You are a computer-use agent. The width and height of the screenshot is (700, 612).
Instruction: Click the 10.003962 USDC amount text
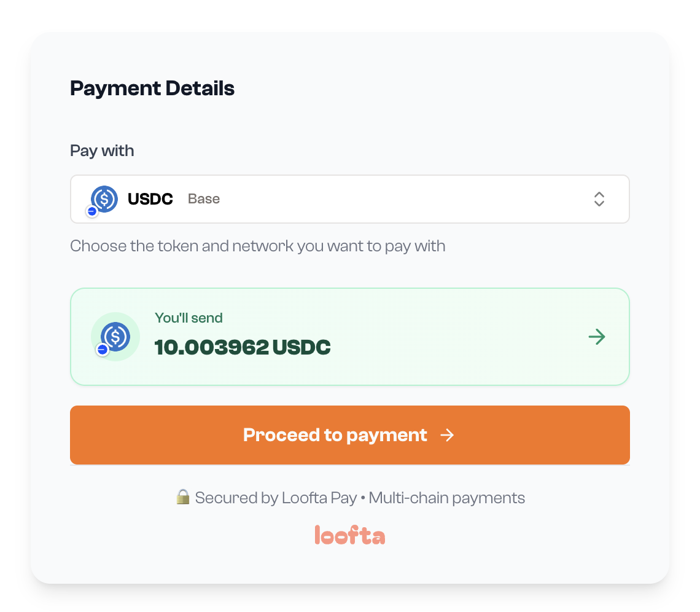pyautogui.click(x=243, y=347)
